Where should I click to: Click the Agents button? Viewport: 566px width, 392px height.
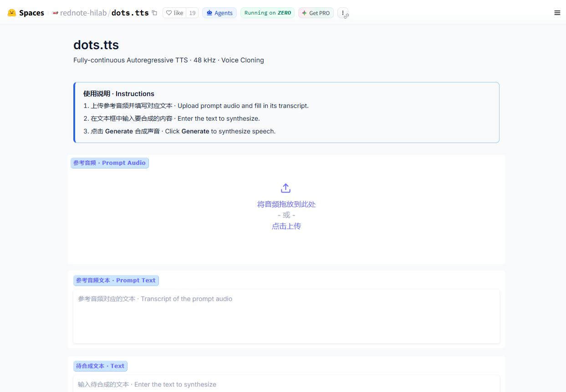[x=219, y=13]
